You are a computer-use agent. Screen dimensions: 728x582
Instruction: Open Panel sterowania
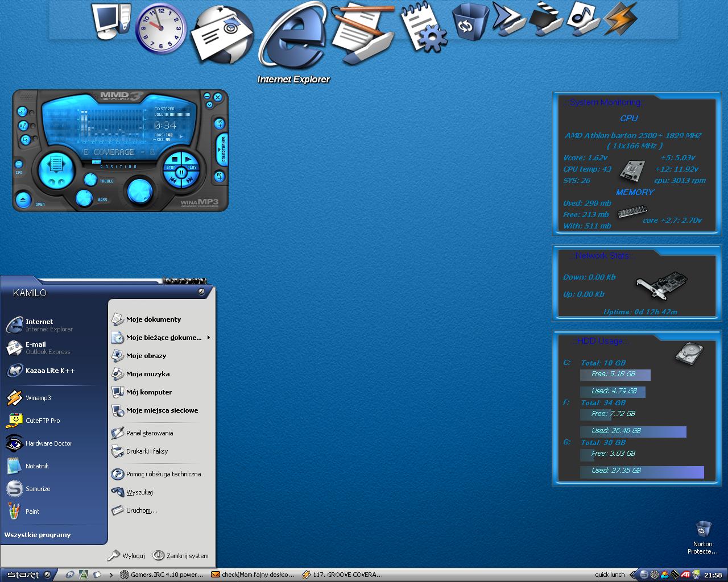click(162, 433)
